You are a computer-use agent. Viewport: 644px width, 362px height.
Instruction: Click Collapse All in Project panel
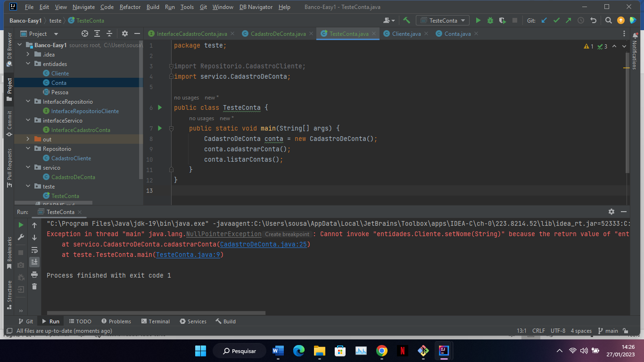[x=109, y=34]
